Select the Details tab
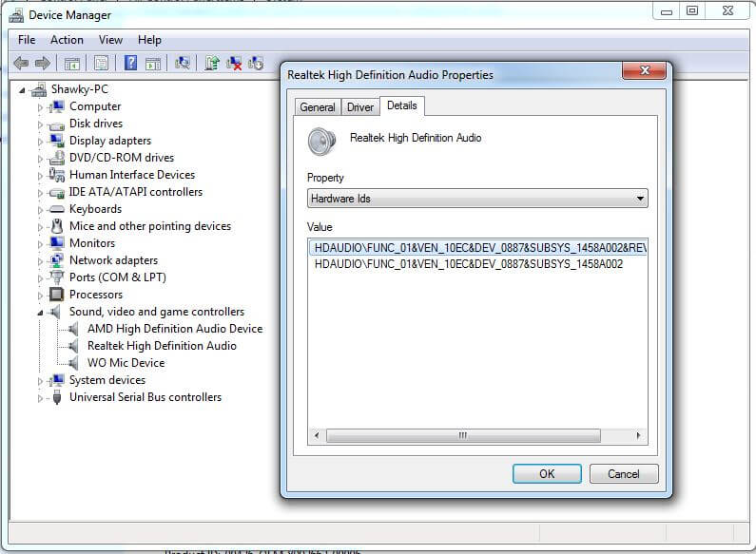This screenshot has width=756, height=554. point(402,105)
